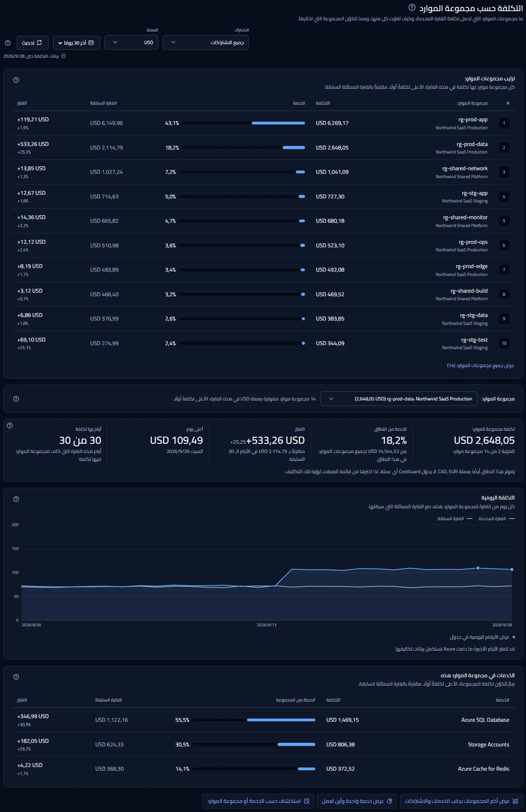The image size is (526, 812).
Task: Open help icon in ترتيب مجموعات الموارد card
Action: tap(16, 80)
